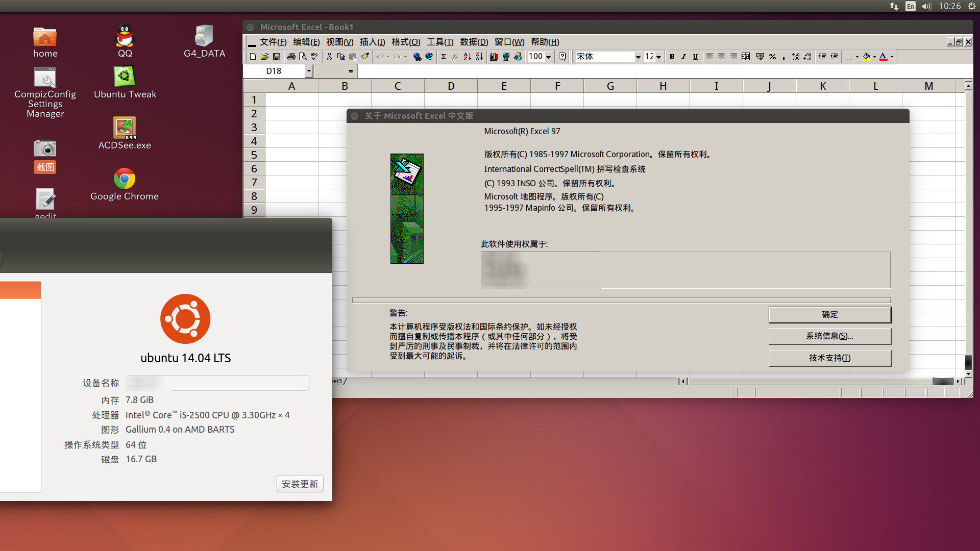Screen dimensions: 980x551
Task: Click the volume icon in top panel
Action: 927,6
